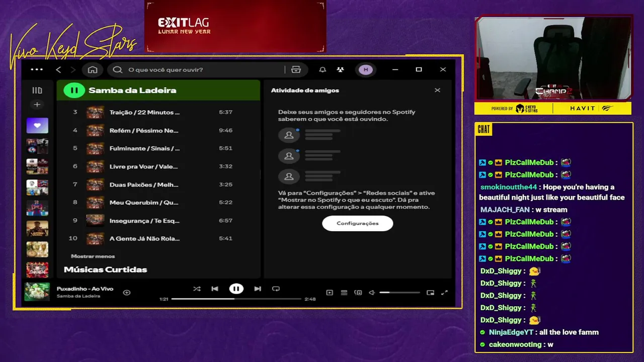Open the Liked Songs heart tile

(37, 126)
